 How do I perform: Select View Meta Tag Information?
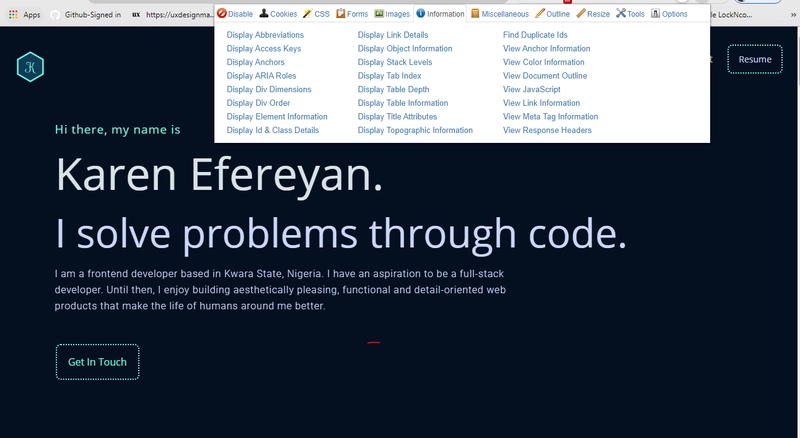(x=551, y=116)
